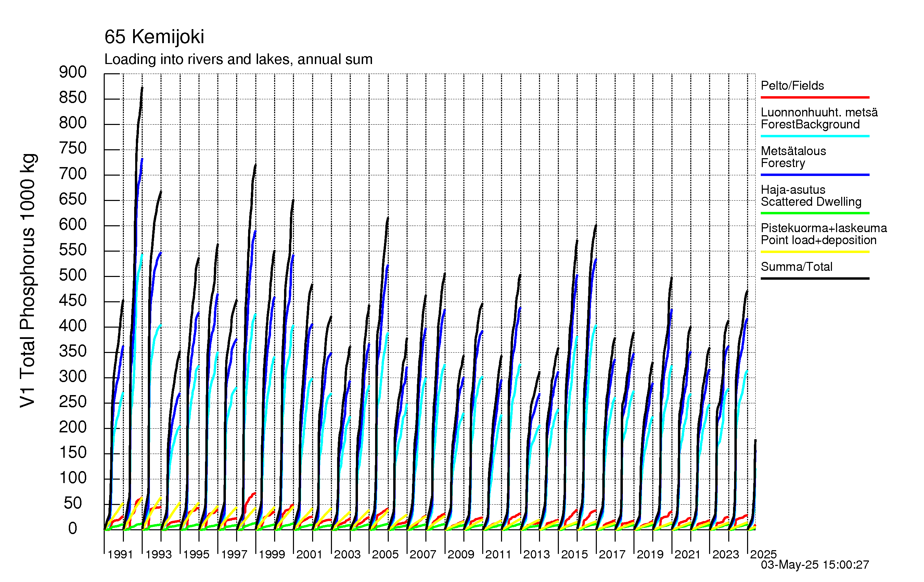Click the y-axis value 600

click(x=73, y=225)
